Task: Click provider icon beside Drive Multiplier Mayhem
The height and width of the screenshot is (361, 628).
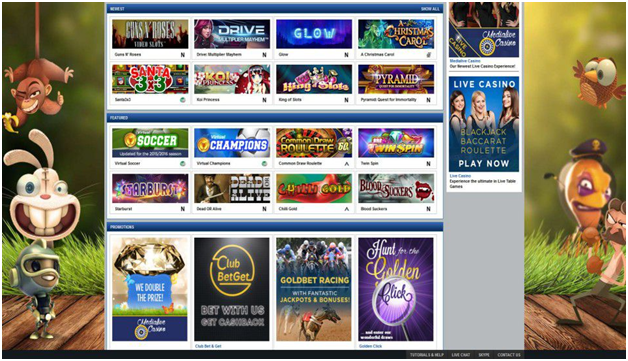Action: pyautogui.click(x=264, y=55)
